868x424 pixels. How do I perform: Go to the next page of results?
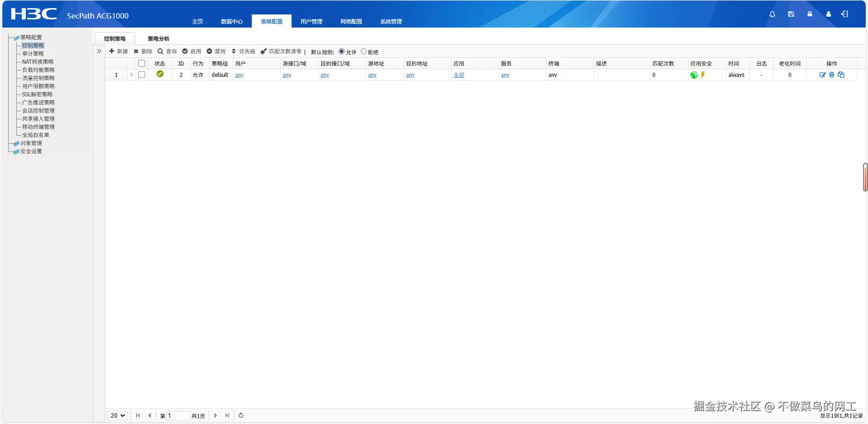[x=216, y=415]
